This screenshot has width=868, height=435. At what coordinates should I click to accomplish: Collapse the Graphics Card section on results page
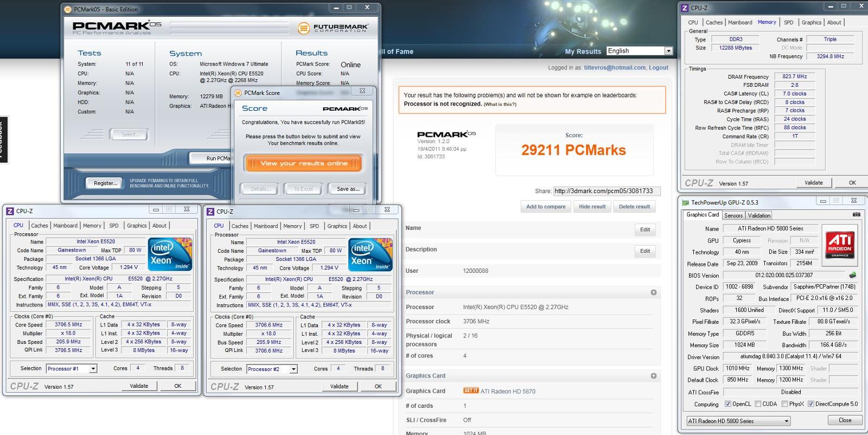[x=654, y=376]
